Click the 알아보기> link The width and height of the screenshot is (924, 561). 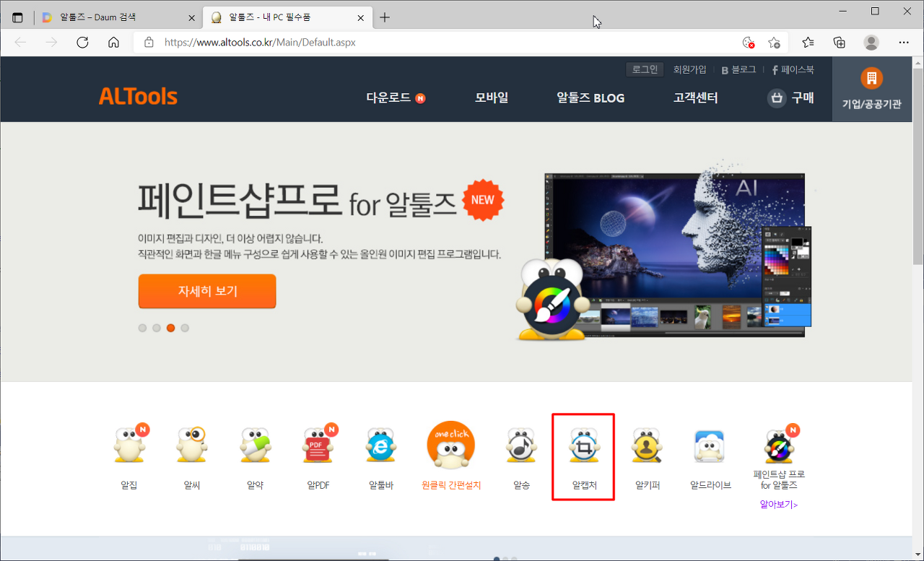[x=779, y=505]
